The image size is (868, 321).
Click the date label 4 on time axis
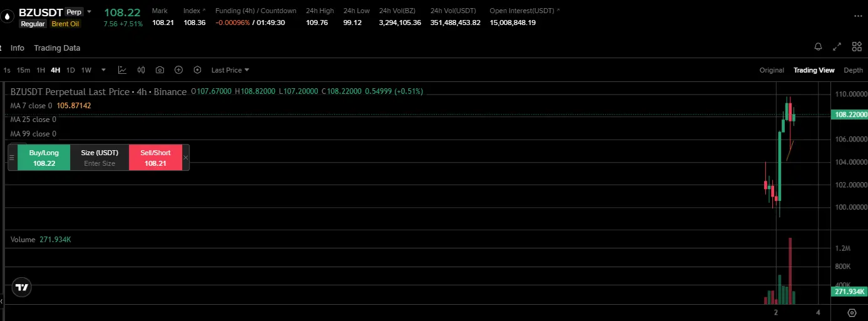[x=818, y=312]
